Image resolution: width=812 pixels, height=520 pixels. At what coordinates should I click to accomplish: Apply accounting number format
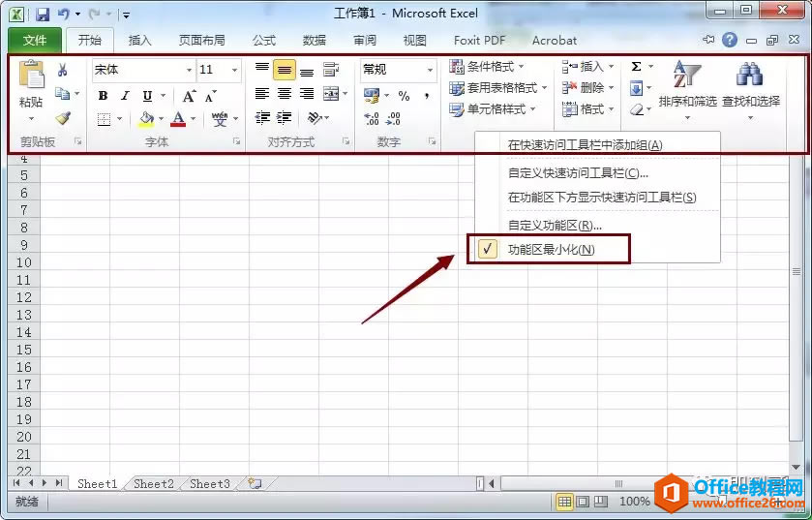point(372,95)
